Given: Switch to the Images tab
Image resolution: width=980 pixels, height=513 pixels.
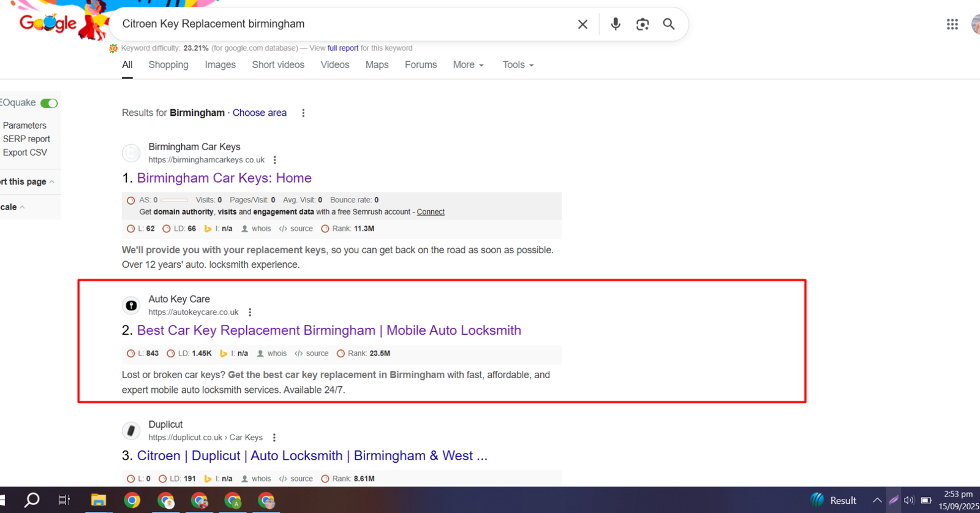Looking at the screenshot, I should 220,65.
